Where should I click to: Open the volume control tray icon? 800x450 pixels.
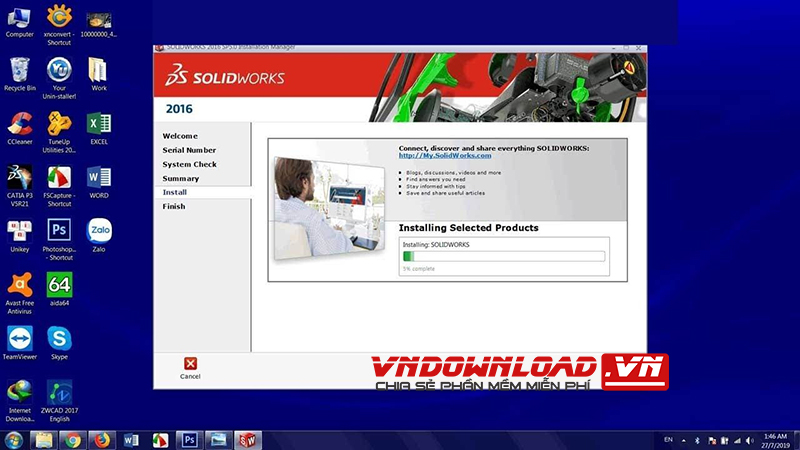749,440
